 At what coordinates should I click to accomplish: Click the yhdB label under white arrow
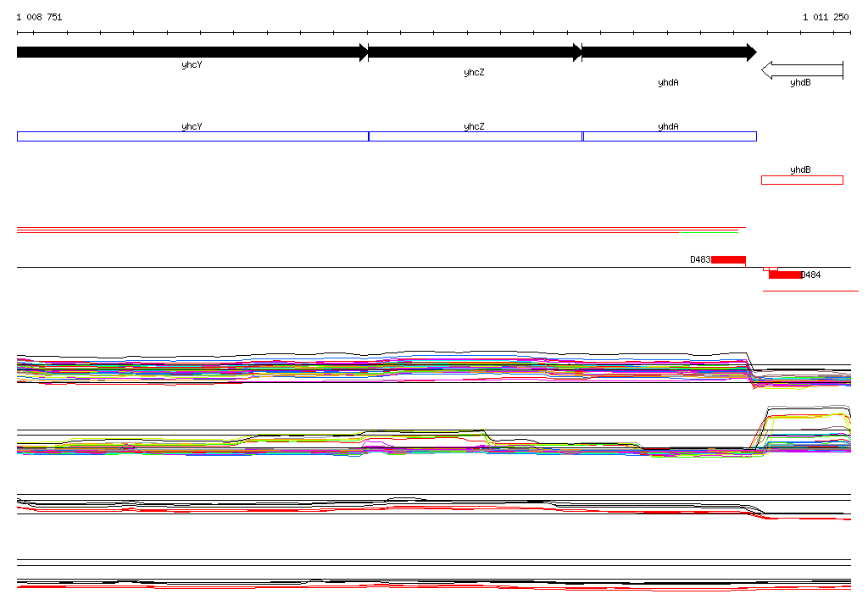(x=800, y=82)
